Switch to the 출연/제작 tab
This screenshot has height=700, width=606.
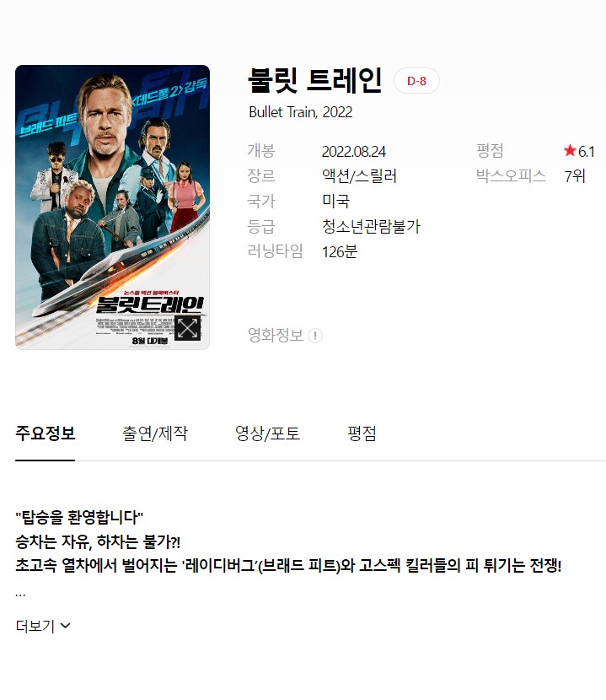coord(155,433)
